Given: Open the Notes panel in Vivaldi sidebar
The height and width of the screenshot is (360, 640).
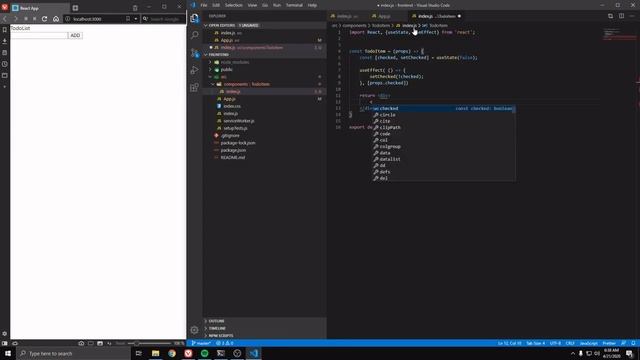Looking at the screenshot, I should click(4, 53).
